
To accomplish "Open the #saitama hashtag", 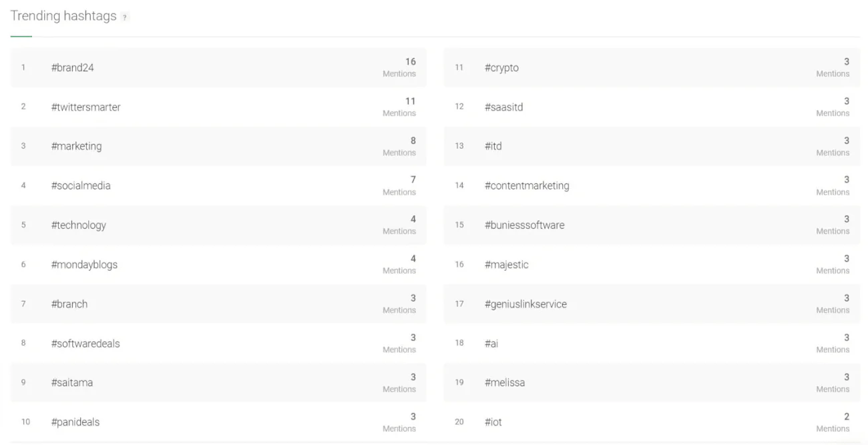I will pos(72,382).
